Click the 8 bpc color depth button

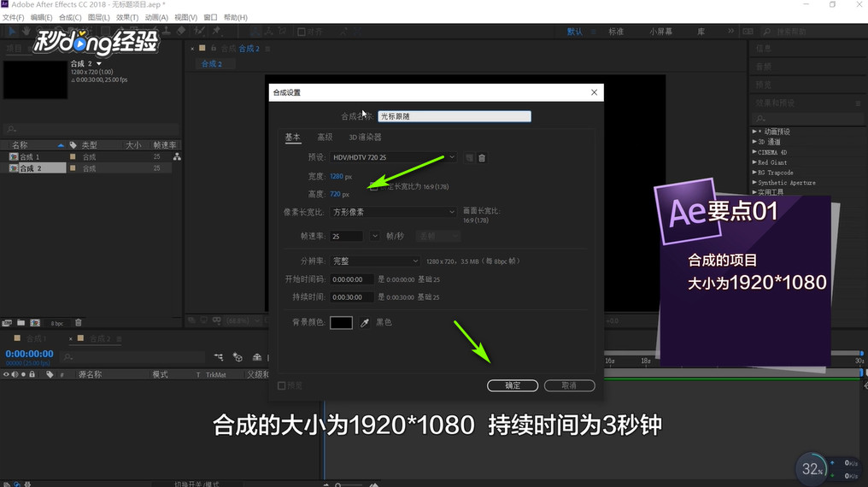coord(57,323)
